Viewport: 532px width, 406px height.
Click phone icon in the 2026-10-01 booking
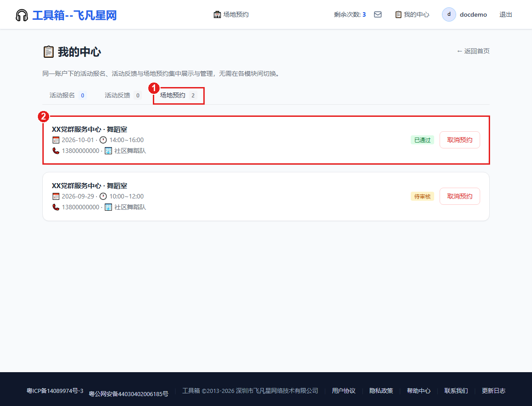(56, 151)
